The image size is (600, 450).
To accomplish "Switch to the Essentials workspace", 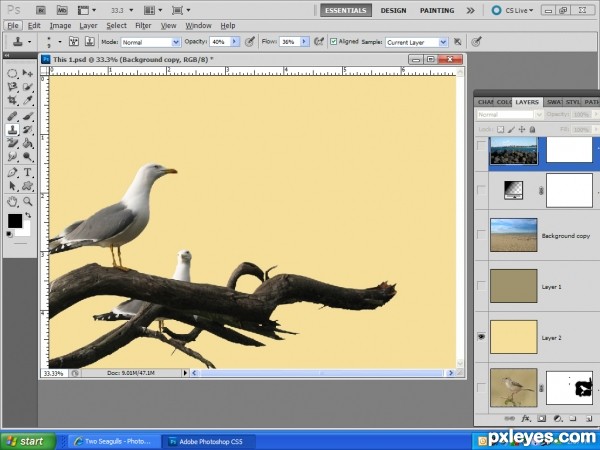I will [x=346, y=10].
